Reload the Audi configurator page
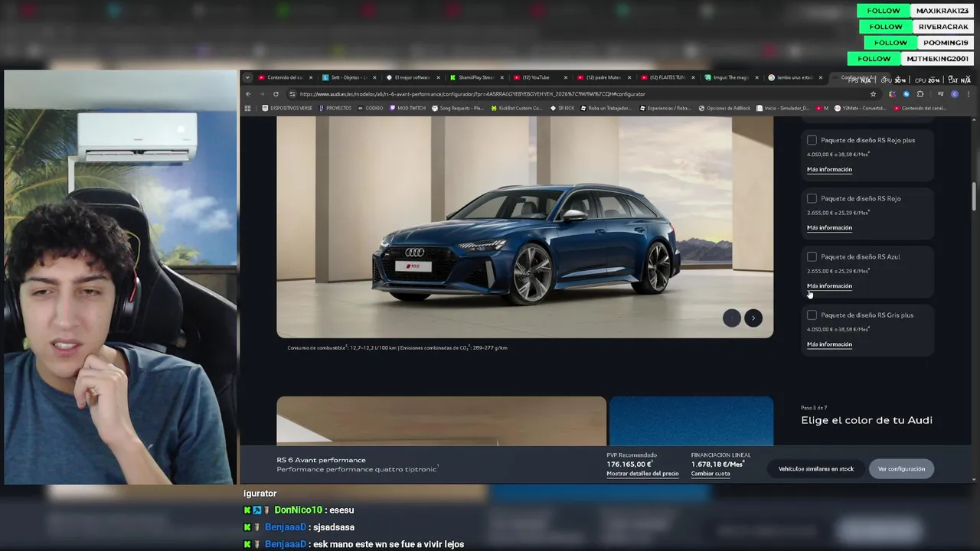 [x=276, y=94]
